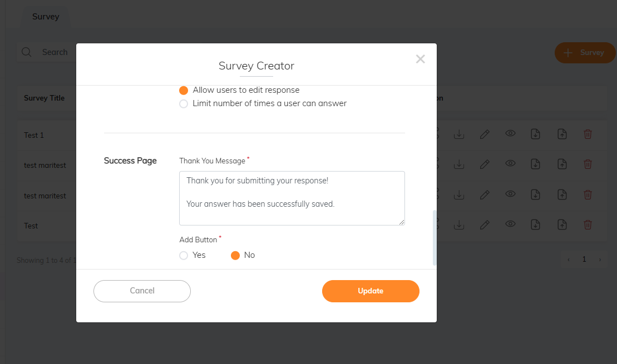Click the download icon in Test 1 row
The width and height of the screenshot is (617, 364).
tap(459, 134)
